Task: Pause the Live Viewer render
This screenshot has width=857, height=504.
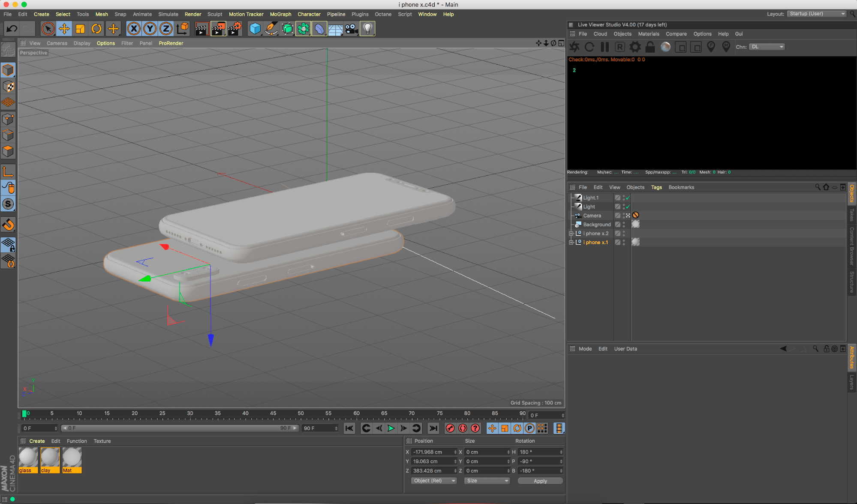Action: pos(604,47)
